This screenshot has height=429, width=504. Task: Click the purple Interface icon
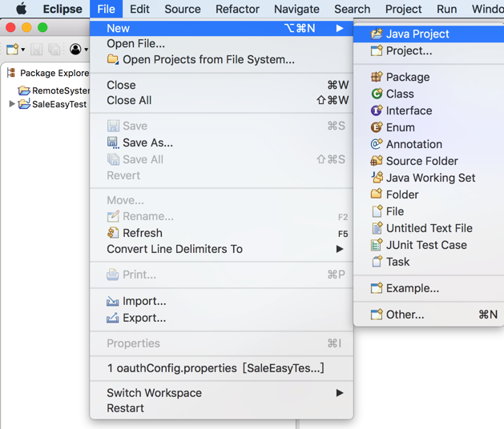point(377,110)
